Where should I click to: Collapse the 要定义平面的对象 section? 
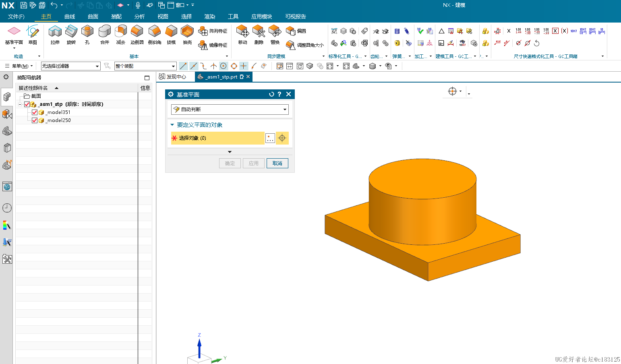point(172,125)
